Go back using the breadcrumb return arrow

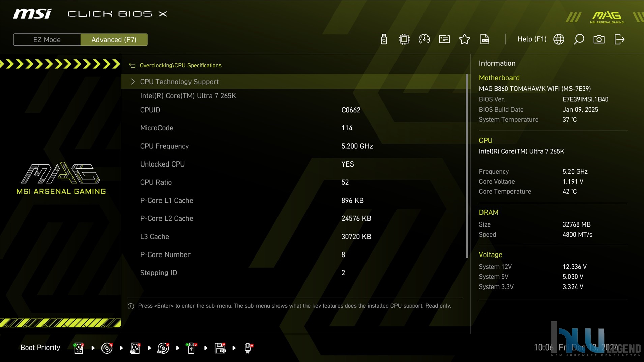click(x=132, y=65)
